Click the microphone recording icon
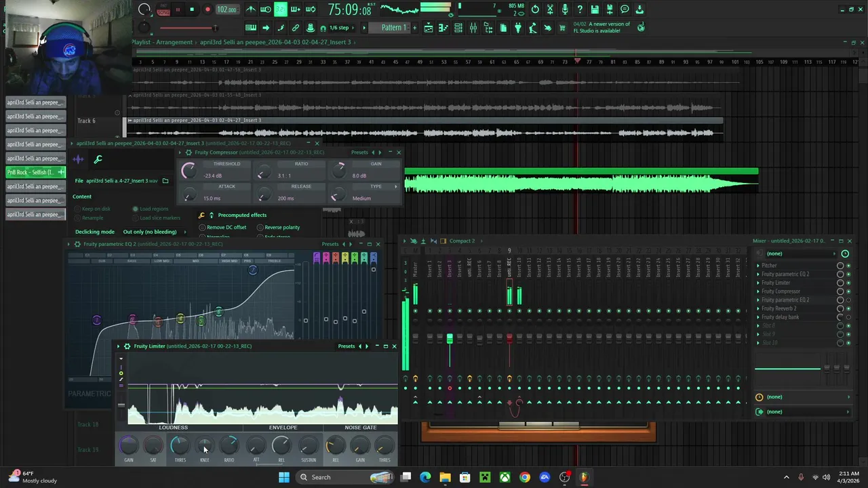Screen dimensions: 868x488 (565, 9)
